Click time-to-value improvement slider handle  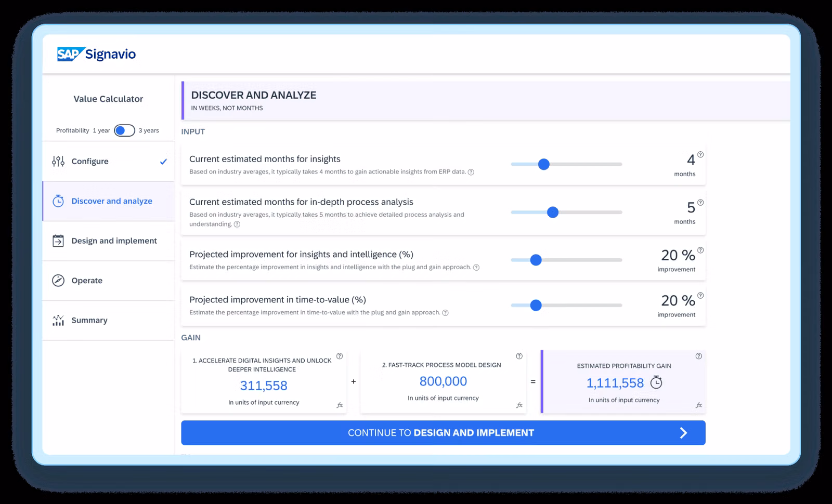536,306
